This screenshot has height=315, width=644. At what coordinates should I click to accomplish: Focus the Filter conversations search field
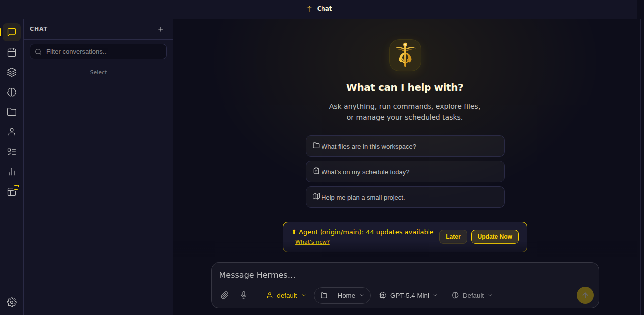pyautogui.click(x=98, y=52)
